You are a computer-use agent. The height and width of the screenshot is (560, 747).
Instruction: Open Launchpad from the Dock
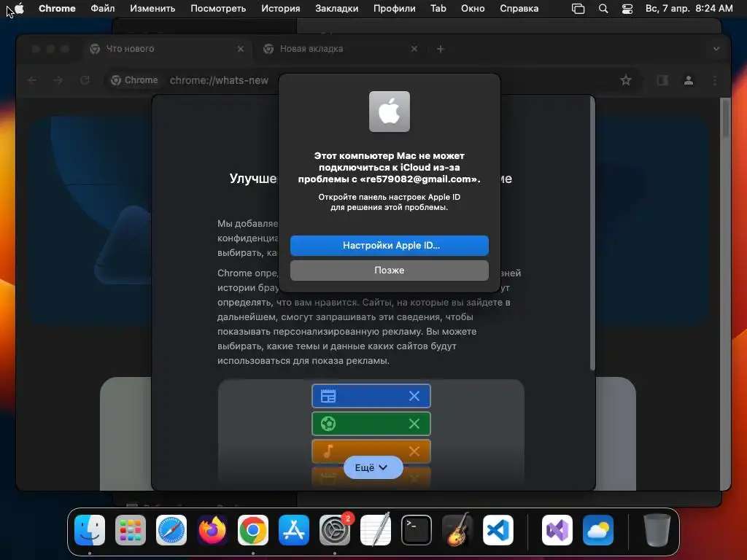pos(131,530)
